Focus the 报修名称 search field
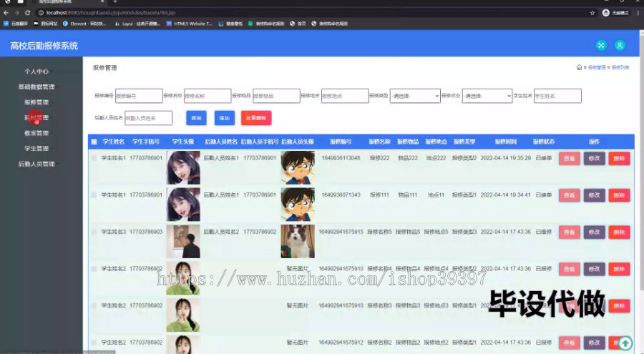Image resolution: width=644 pixels, height=354 pixels. coord(208,96)
